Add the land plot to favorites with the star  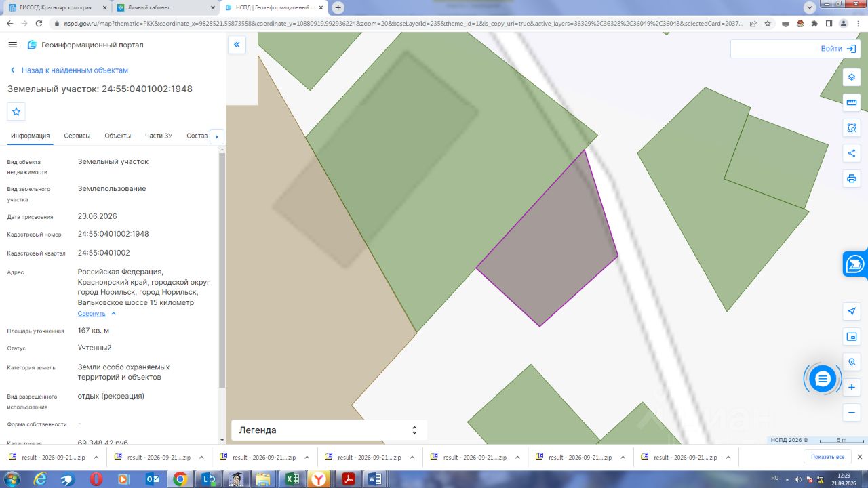pyautogui.click(x=16, y=112)
